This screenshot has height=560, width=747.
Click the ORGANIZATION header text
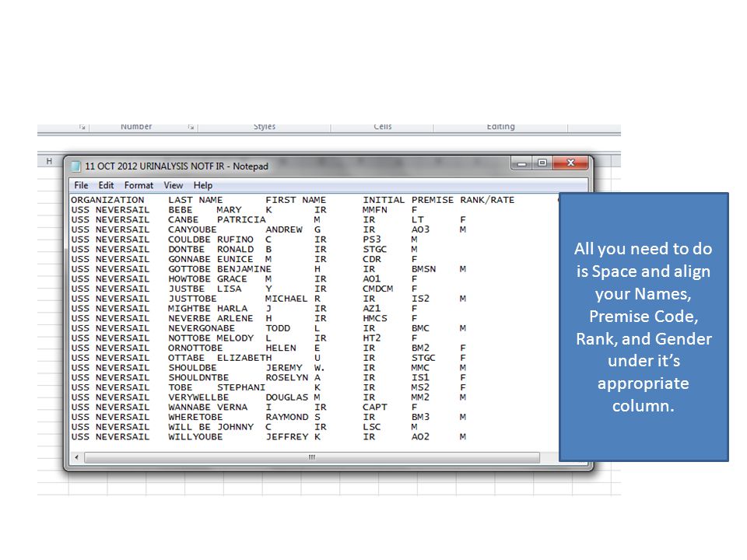click(107, 200)
